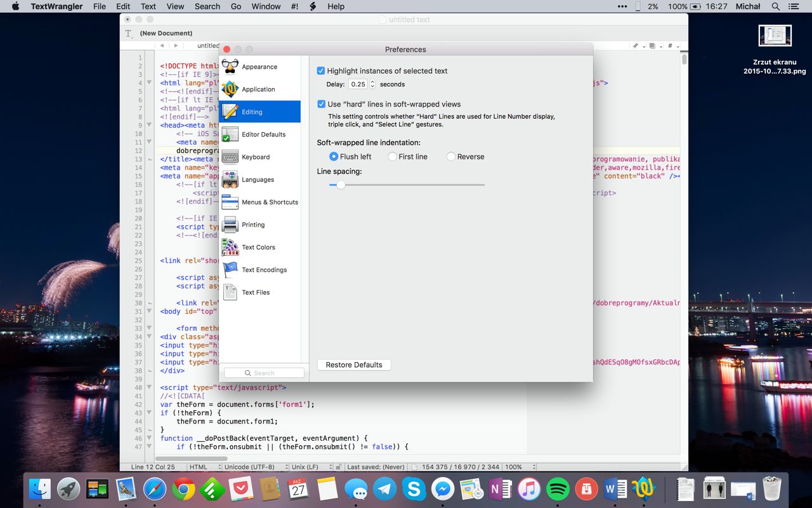Open iTunes from the Dock

tap(529, 489)
